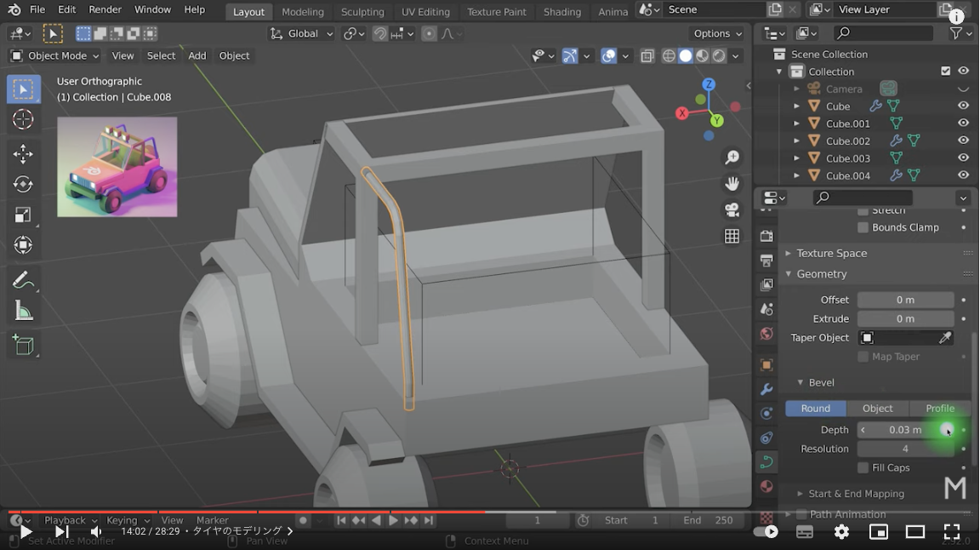Select the Move tool in the toolbar
This screenshot has height=550, width=980.
[x=23, y=154]
